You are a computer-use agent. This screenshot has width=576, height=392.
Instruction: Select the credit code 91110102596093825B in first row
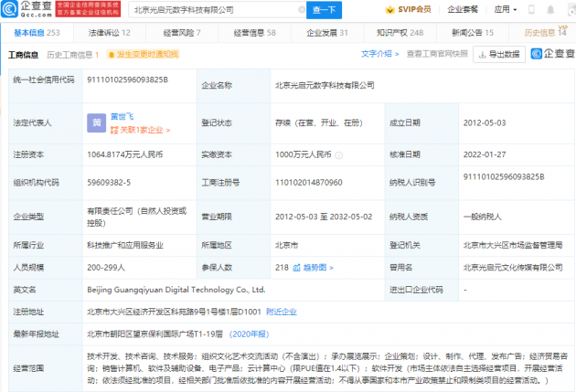click(x=127, y=79)
